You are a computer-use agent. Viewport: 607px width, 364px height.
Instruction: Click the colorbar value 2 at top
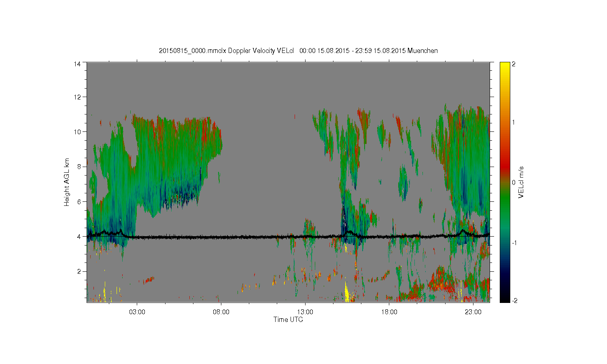coord(514,64)
